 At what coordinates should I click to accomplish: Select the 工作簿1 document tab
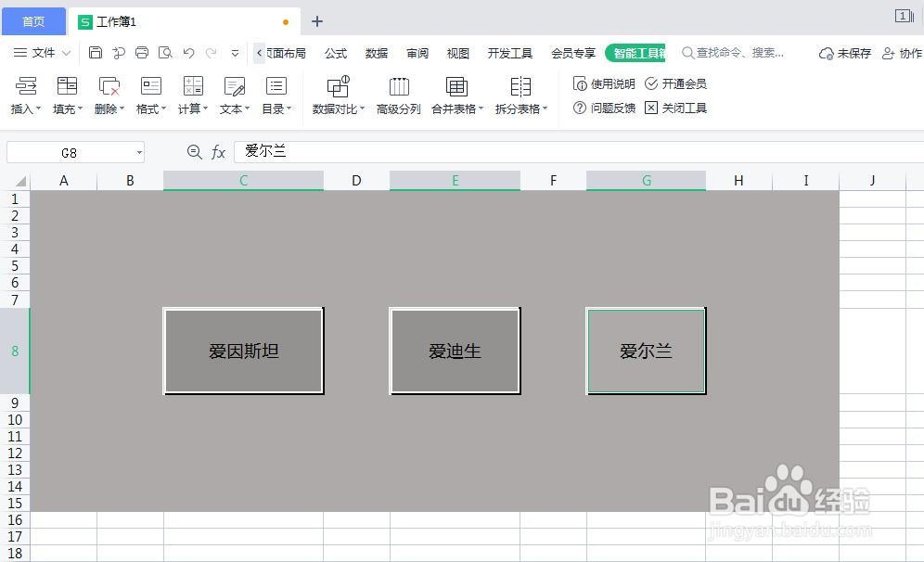click(184, 22)
